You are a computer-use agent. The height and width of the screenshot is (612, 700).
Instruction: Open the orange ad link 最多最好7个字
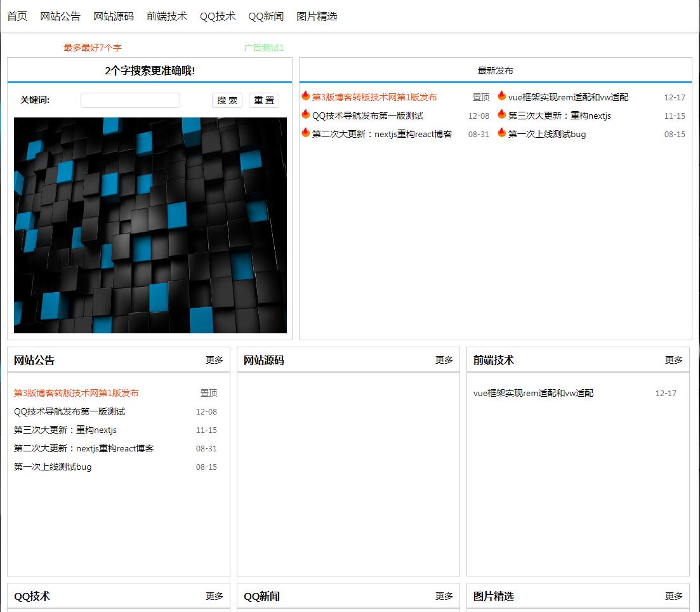[93, 48]
